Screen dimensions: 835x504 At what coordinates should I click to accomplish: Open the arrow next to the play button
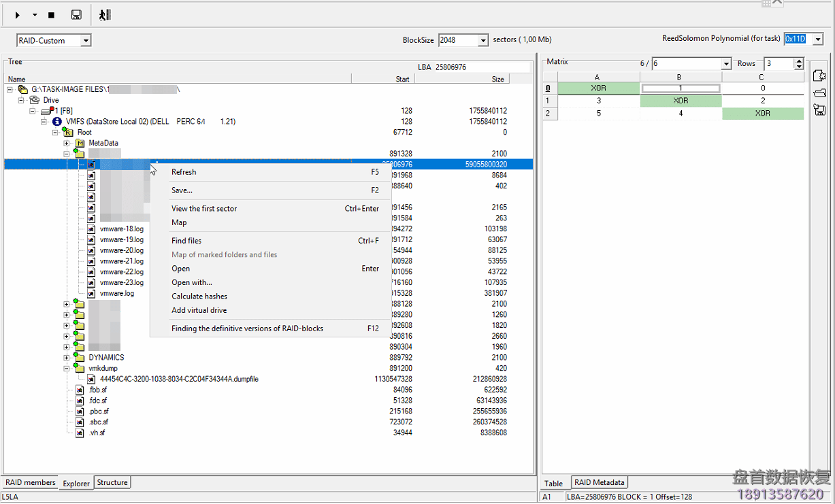[x=34, y=15]
